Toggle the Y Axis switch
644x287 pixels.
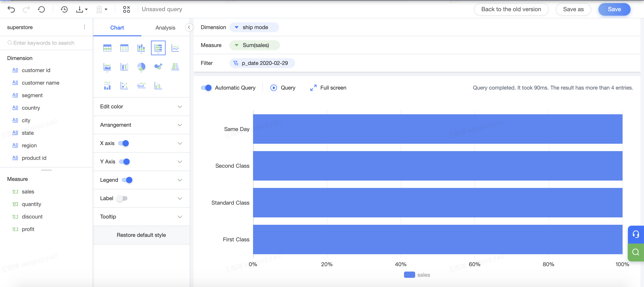pos(125,162)
